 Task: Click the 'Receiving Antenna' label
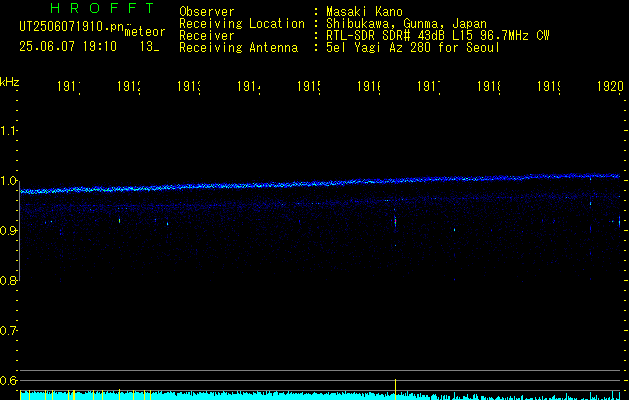(x=238, y=48)
